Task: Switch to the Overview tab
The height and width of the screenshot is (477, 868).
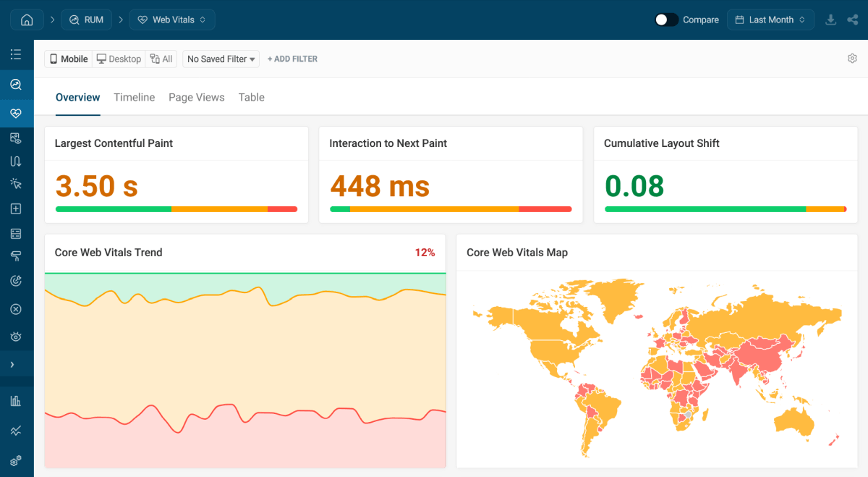Action: 78,98
